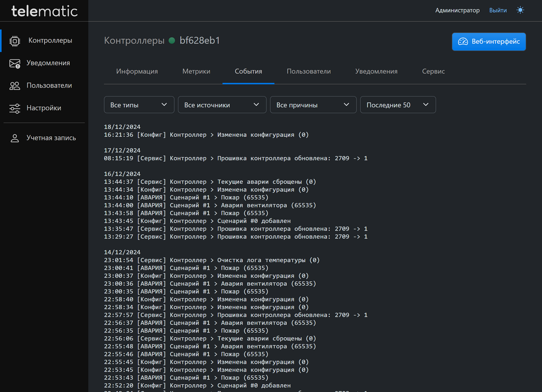Image resolution: width=542 pixels, height=392 pixels.
Task: Click the green controller status indicator
Action: 172,41
